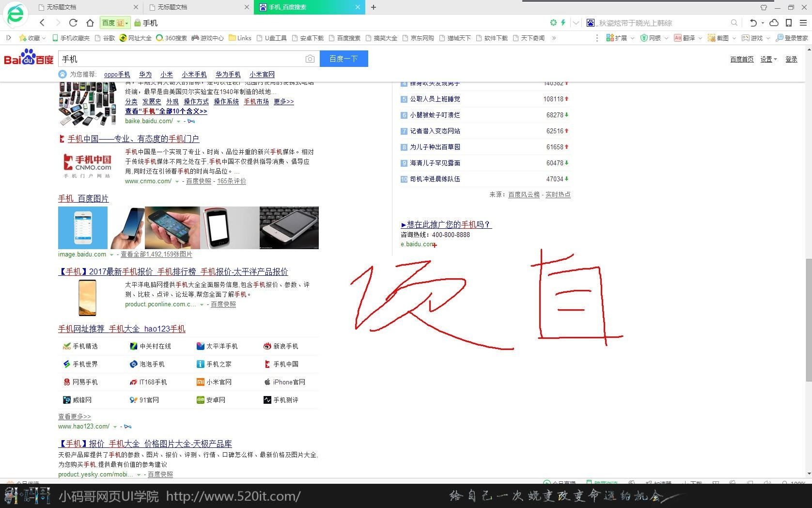This screenshot has height=508, width=812.
Task: Open the iPhone官网 link
Action: point(285,382)
